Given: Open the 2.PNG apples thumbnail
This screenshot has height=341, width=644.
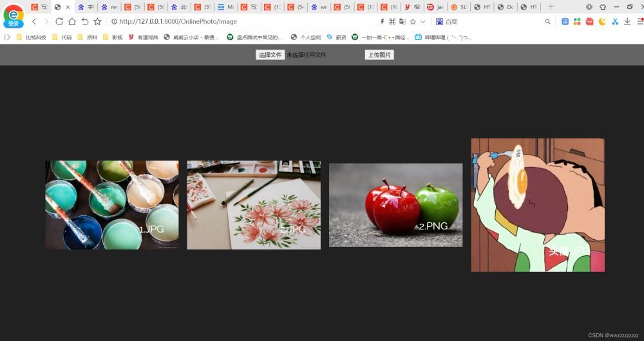Looking at the screenshot, I should (395, 205).
